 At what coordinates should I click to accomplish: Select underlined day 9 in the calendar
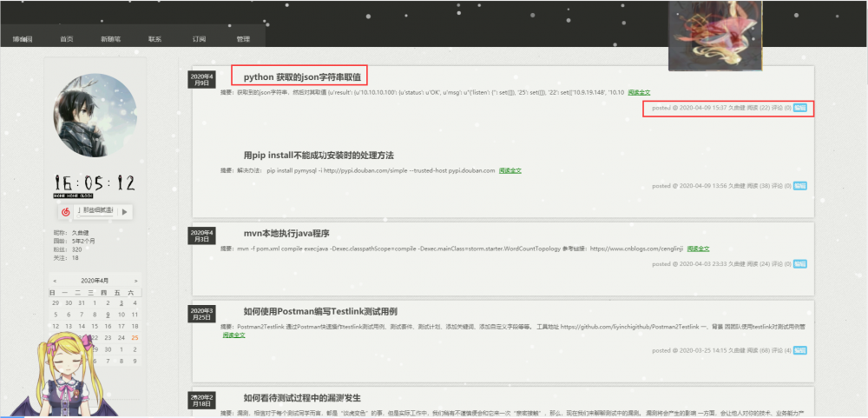(108, 315)
